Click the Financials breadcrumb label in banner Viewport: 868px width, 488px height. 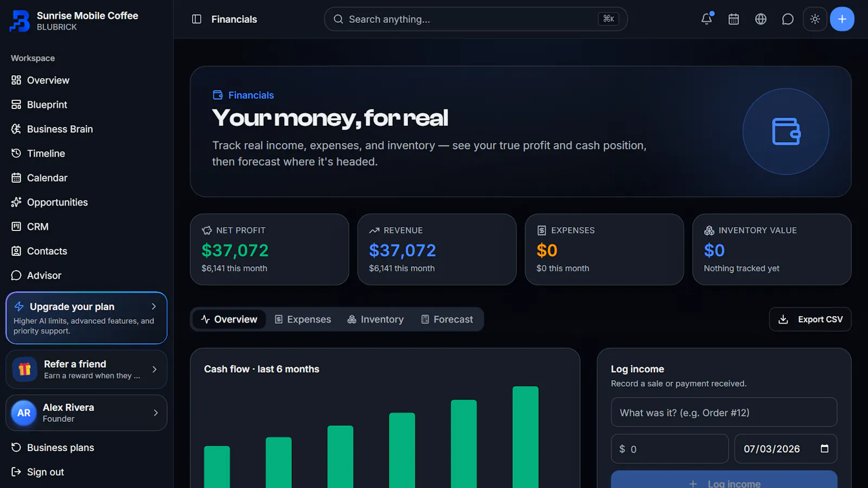pos(251,95)
